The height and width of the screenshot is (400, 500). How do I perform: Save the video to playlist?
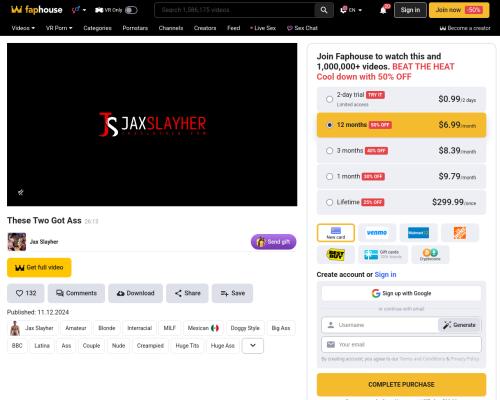(x=232, y=293)
